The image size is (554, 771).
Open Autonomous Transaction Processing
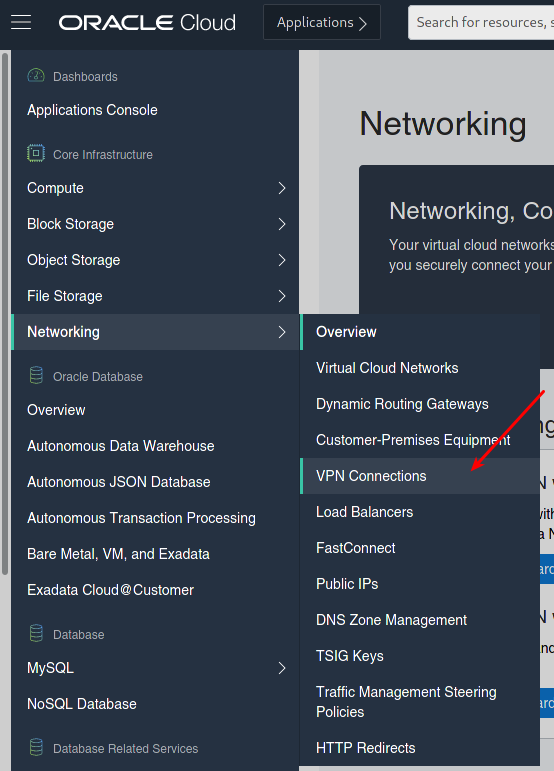[141, 518]
